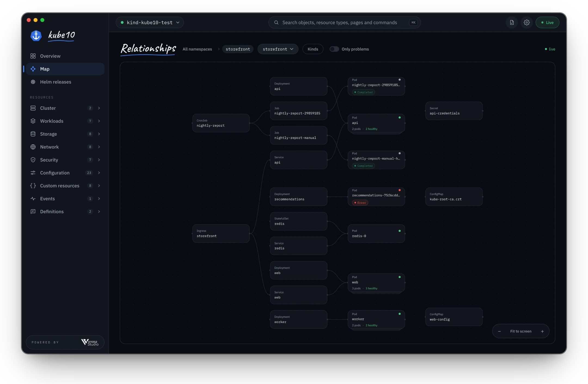Toggle the Only problems switch
The width and height of the screenshot is (588, 384).
pyautogui.click(x=334, y=49)
